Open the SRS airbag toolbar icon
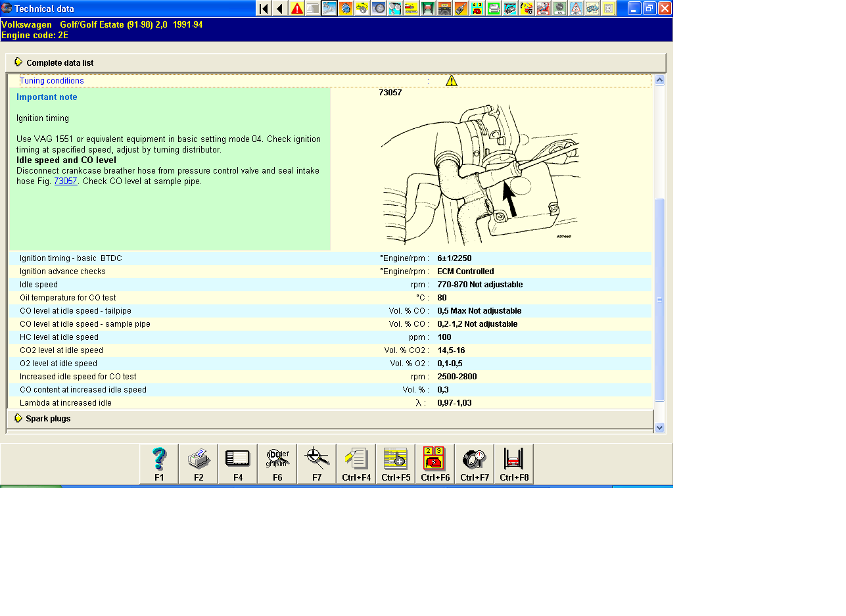846x616 pixels. [x=543, y=9]
